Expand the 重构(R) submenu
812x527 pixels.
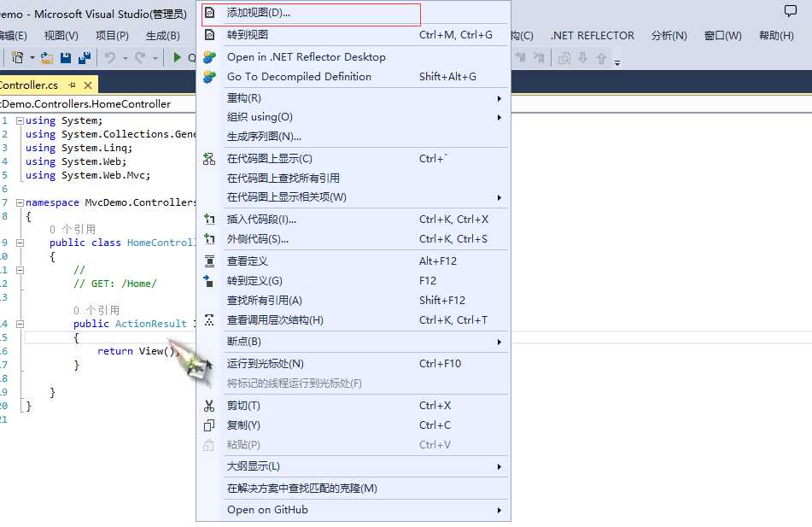(499, 98)
